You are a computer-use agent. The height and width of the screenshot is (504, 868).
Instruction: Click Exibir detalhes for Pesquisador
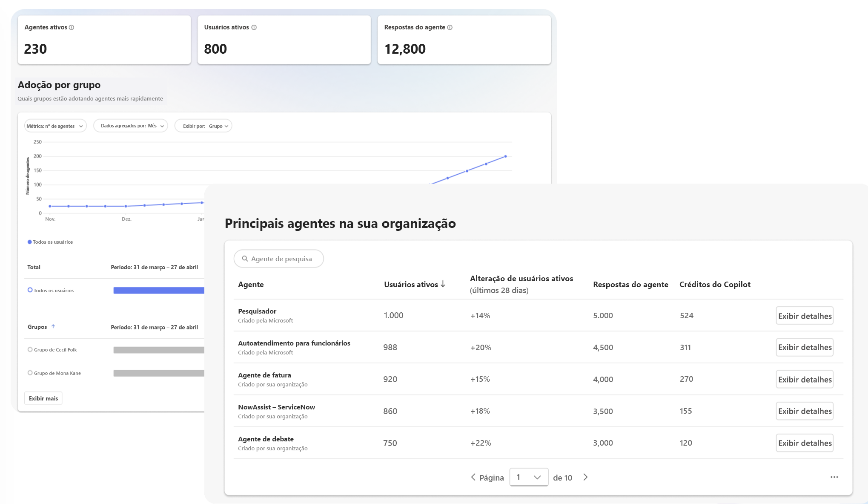(805, 316)
